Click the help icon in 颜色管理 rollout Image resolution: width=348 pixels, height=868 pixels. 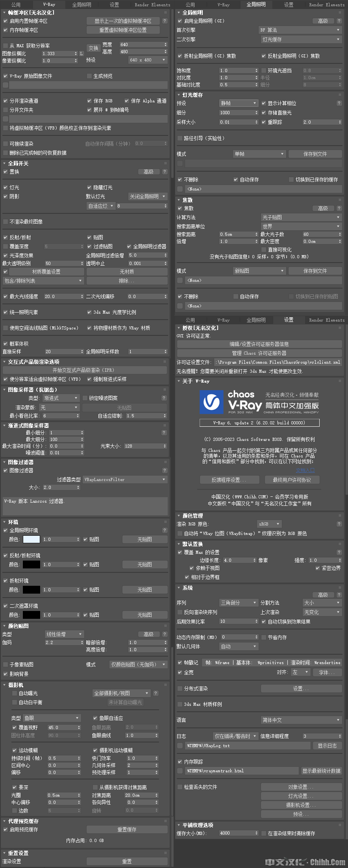pyautogui.click(x=339, y=524)
